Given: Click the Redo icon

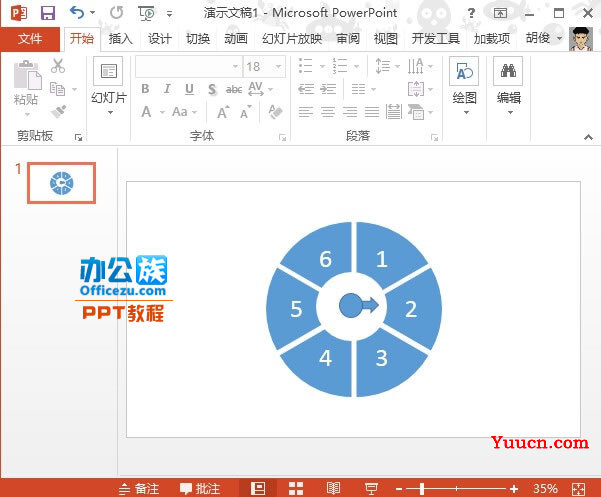Looking at the screenshot, I should point(117,13).
